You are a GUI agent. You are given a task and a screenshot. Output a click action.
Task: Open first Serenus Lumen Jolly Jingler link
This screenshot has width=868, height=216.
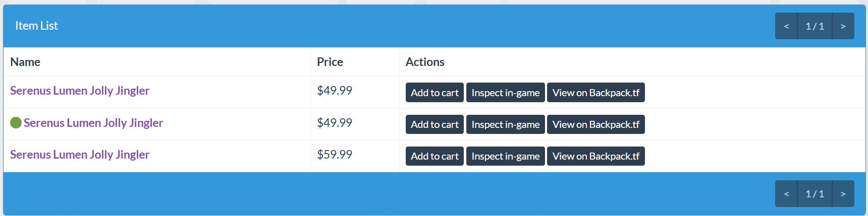[x=80, y=91]
